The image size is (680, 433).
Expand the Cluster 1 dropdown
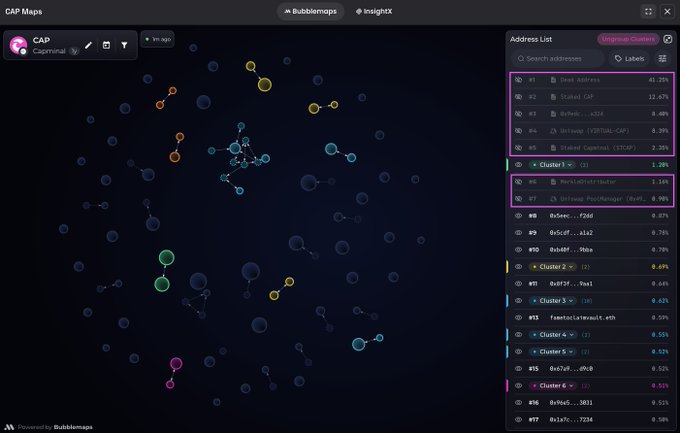point(552,165)
